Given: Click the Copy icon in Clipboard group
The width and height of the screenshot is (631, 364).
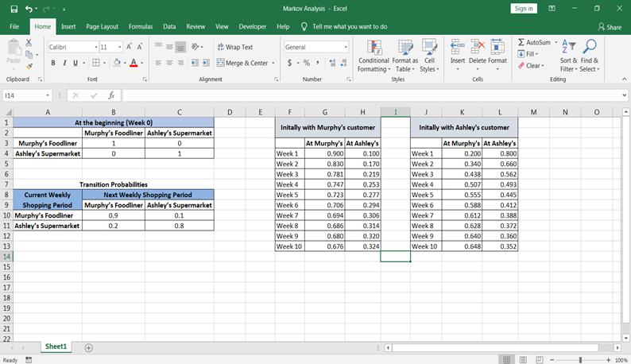Looking at the screenshot, I should 29,54.
